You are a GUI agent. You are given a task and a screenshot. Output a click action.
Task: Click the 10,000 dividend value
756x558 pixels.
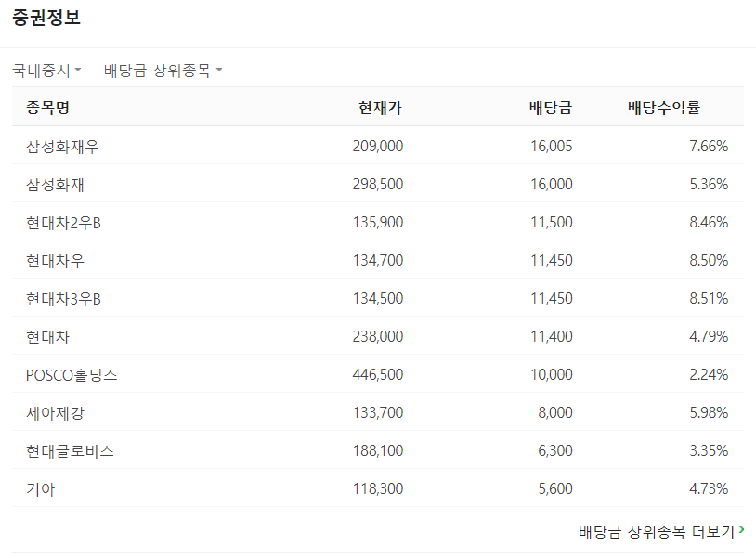552,374
